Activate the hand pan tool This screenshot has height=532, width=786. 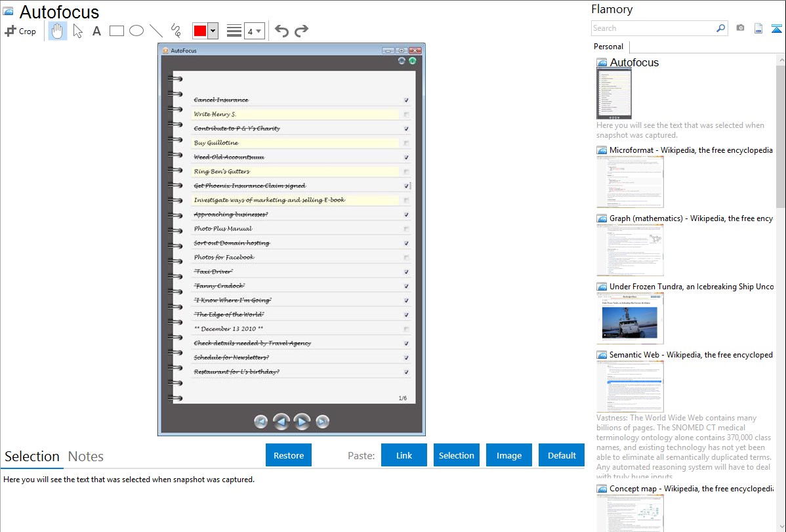coord(57,31)
